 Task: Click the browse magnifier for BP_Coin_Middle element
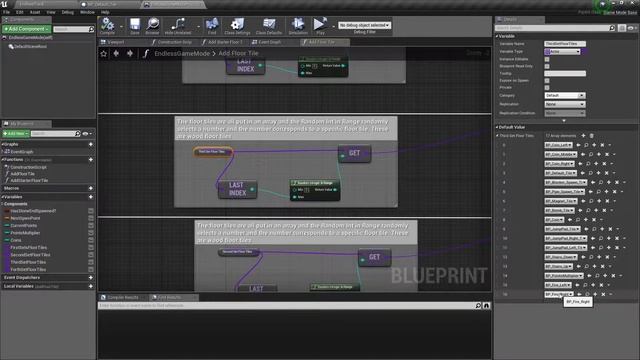pyautogui.click(x=591, y=154)
